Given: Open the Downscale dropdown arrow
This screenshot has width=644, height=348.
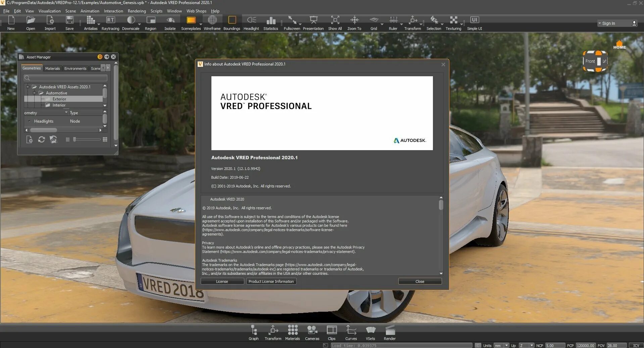Looking at the screenshot, I should 140,24.
